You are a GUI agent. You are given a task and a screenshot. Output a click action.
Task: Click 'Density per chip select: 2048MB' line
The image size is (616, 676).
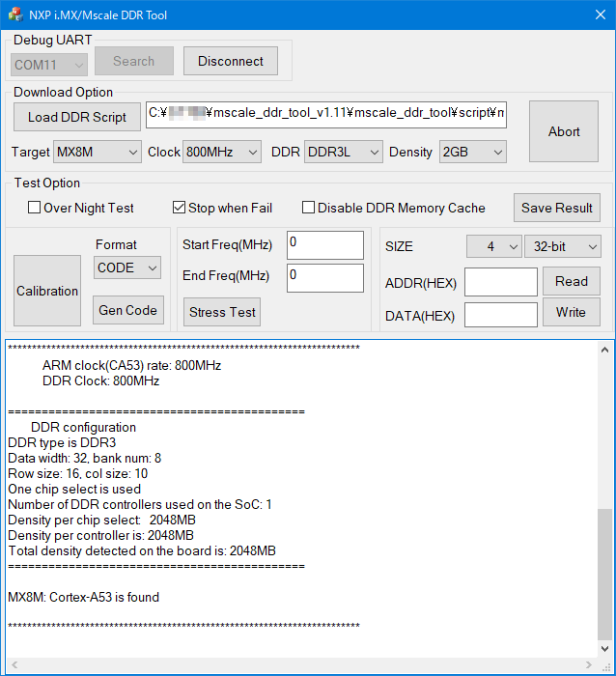click(x=101, y=521)
